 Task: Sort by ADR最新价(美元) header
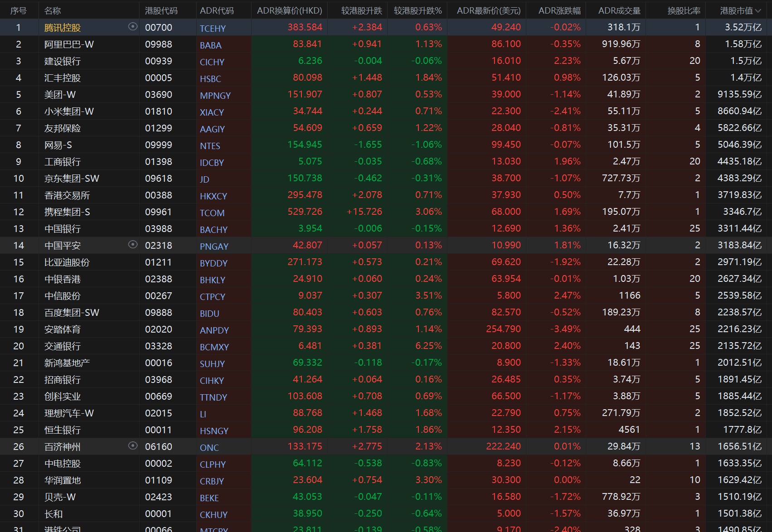coord(489,10)
